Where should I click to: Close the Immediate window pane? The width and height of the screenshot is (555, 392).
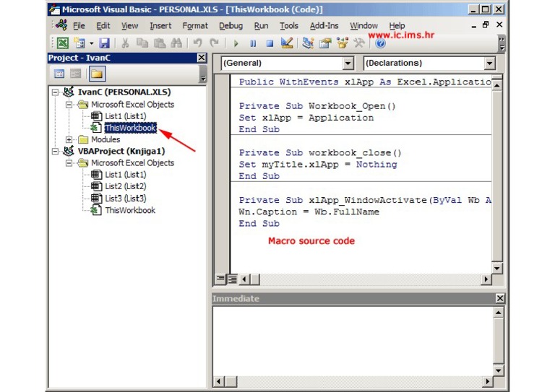[500, 298]
